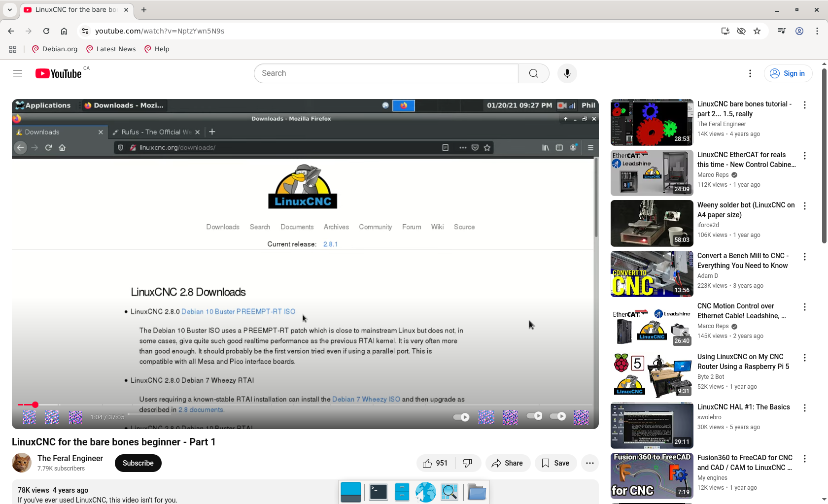Click the install app icon in address bar
Viewport: 828px width, 504px height.
click(x=725, y=31)
